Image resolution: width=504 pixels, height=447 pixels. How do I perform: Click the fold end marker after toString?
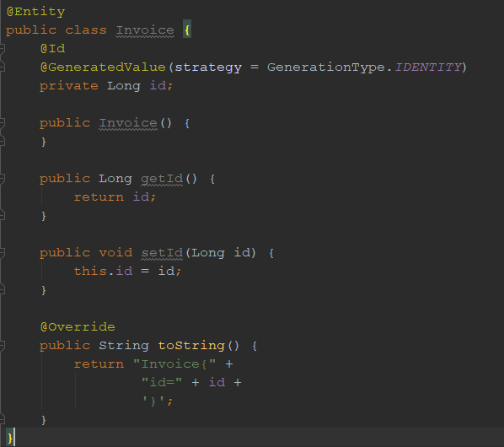(2, 419)
